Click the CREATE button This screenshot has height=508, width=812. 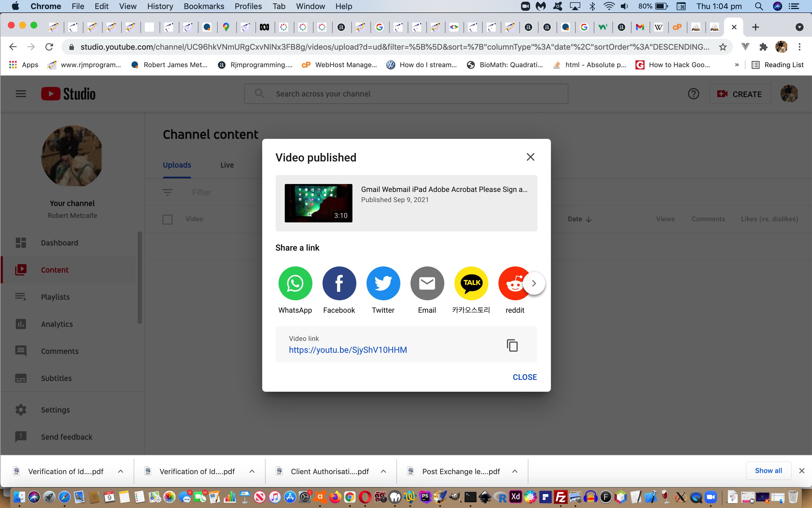[x=740, y=94]
